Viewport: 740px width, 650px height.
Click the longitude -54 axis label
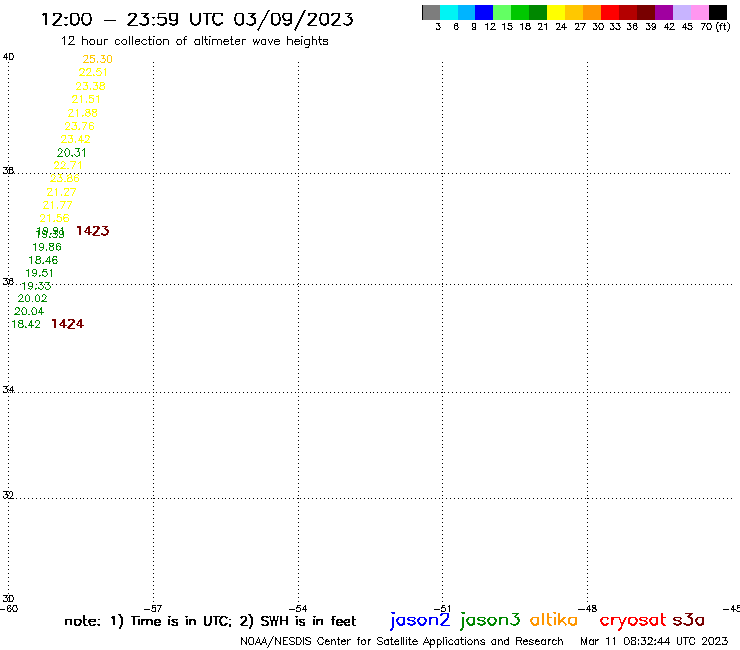tap(298, 608)
